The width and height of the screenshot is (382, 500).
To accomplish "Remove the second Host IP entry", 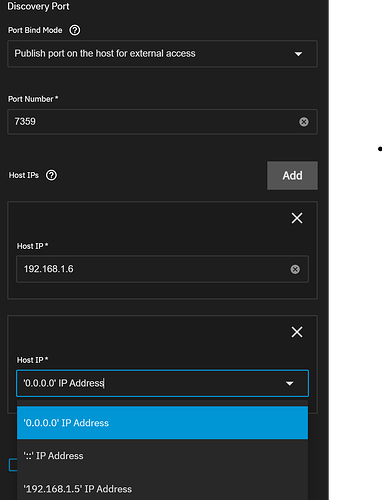I will pyautogui.click(x=297, y=332).
